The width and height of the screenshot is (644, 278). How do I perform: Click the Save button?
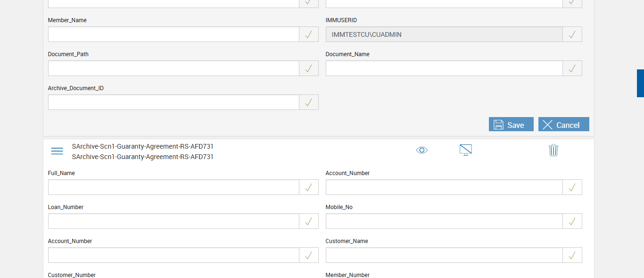point(511,125)
